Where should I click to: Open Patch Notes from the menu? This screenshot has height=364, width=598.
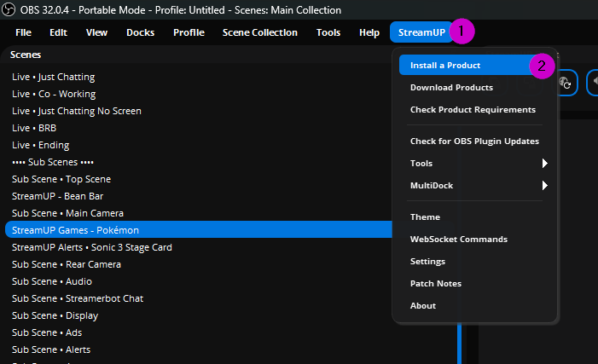pos(435,283)
